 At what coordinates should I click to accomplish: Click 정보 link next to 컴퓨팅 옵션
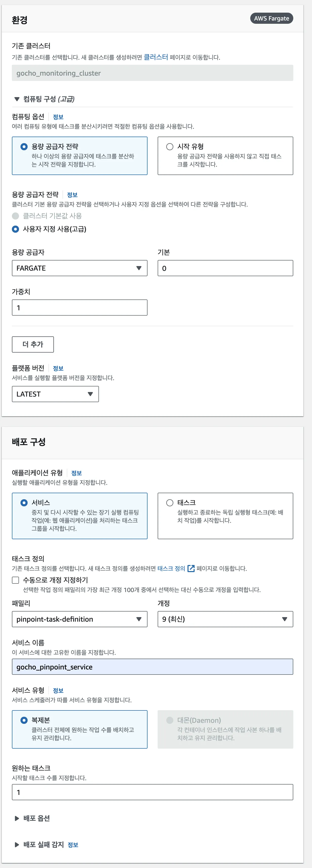(58, 117)
